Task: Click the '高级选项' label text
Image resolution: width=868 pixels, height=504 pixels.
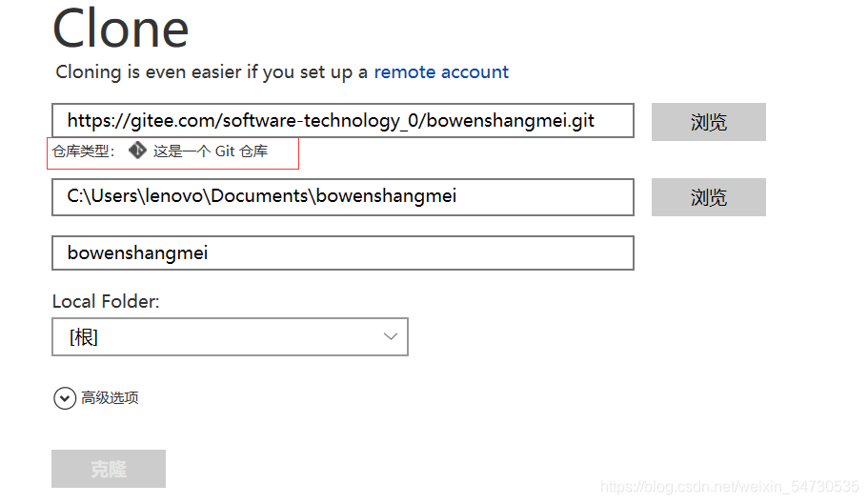Action: pyautogui.click(x=110, y=398)
